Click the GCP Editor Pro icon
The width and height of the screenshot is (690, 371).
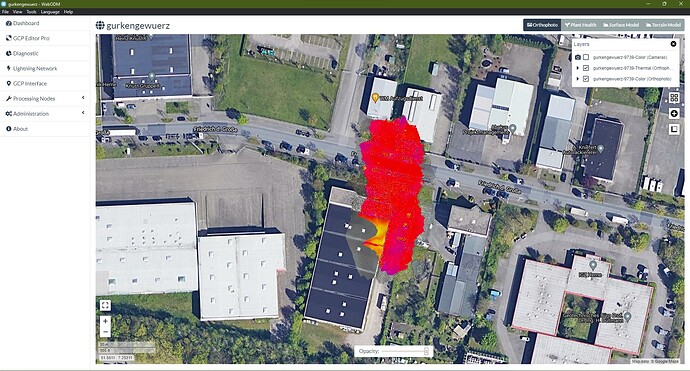[8, 38]
